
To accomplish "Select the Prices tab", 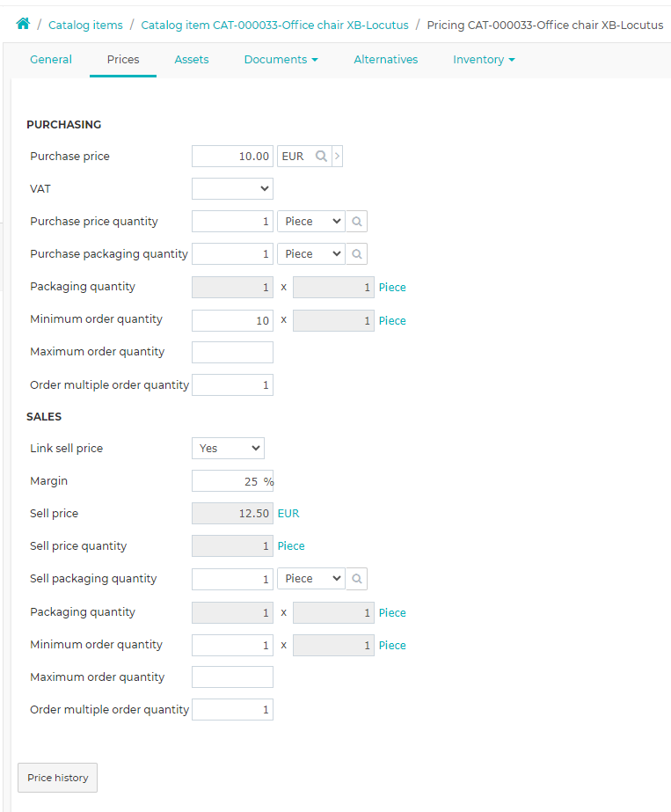I will 123,60.
